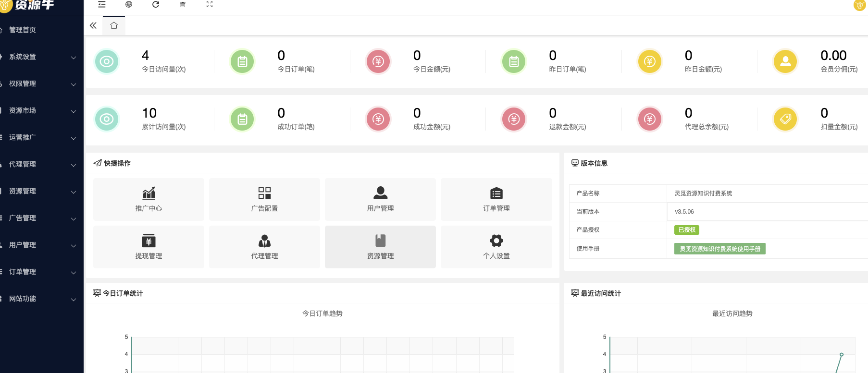Expand the 权限管理 sidebar menu
Viewport: 868px width, 373px height.
pyautogui.click(x=41, y=84)
